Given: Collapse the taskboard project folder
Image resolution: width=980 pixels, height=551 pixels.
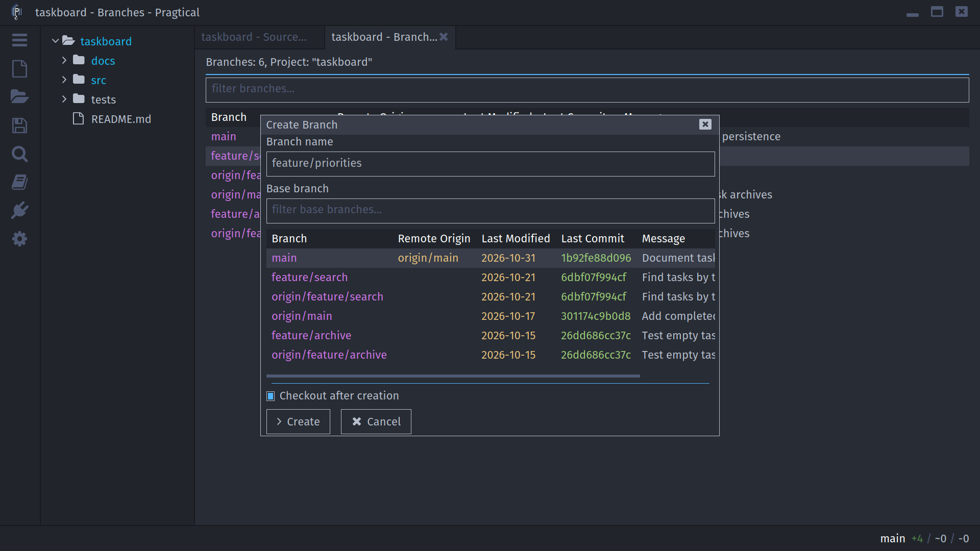Looking at the screenshot, I should 55,41.
